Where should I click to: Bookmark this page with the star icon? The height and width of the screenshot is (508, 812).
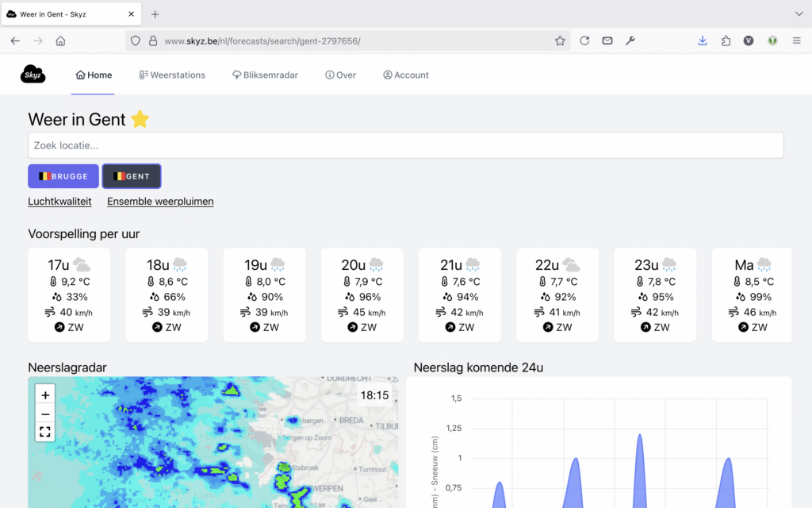[560, 40]
